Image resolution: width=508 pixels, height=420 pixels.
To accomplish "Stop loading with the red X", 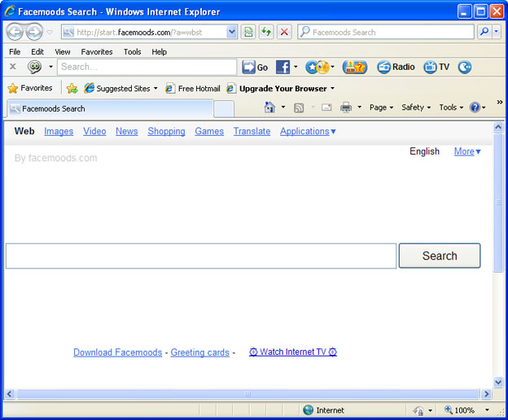I will click(x=284, y=32).
